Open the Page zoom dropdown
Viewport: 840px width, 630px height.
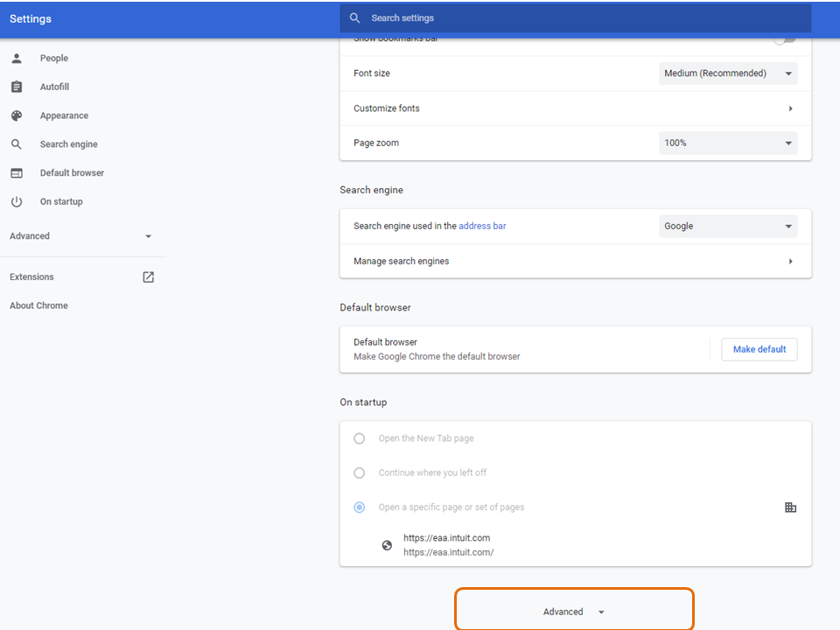tap(727, 143)
